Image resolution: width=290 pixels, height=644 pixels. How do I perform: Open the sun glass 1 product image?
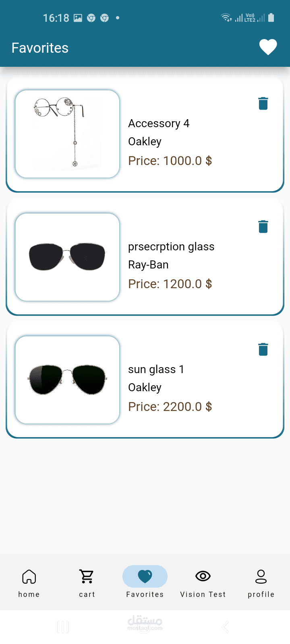tap(67, 380)
